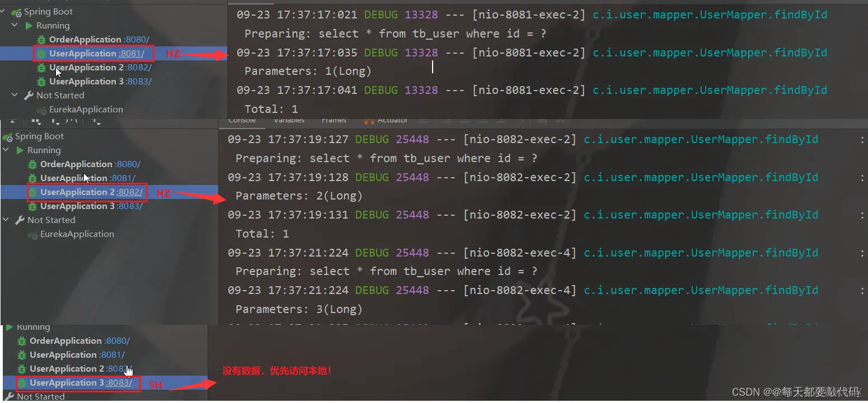Open the :8082/ link of the highlighted UserApplication 2

(x=129, y=192)
